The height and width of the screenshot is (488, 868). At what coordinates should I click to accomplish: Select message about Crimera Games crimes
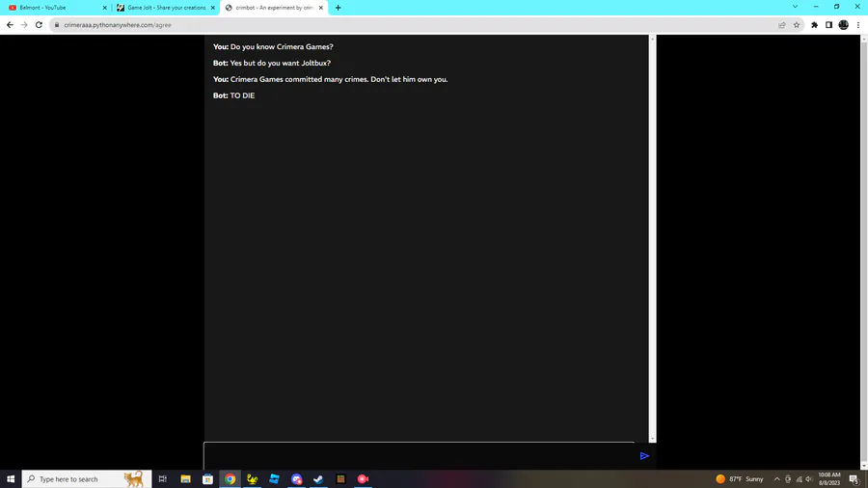pos(339,80)
